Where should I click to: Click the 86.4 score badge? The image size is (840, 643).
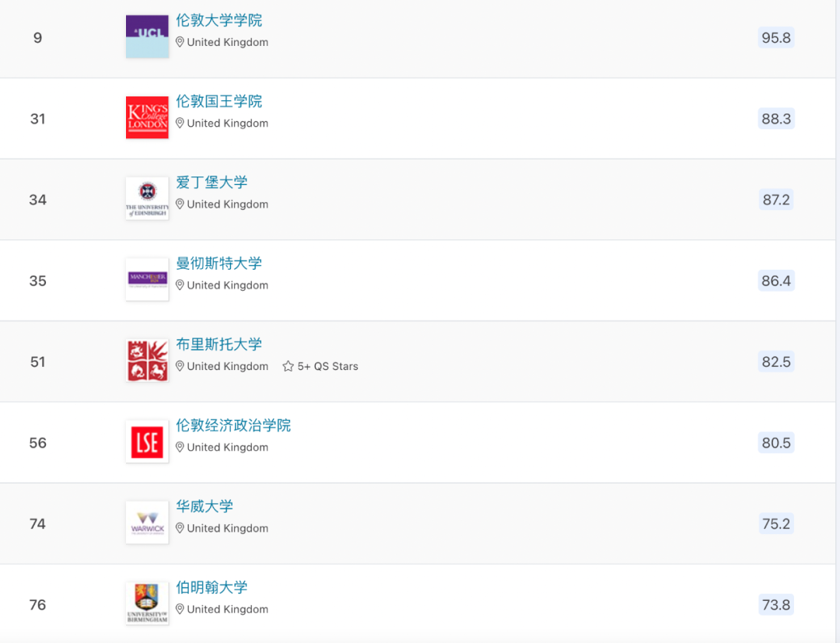pos(776,281)
